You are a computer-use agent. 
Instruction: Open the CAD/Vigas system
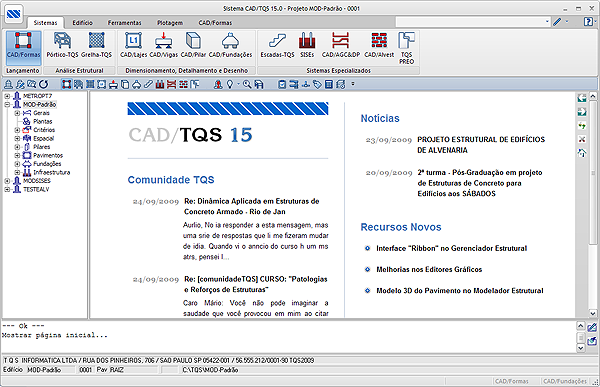click(x=163, y=45)
